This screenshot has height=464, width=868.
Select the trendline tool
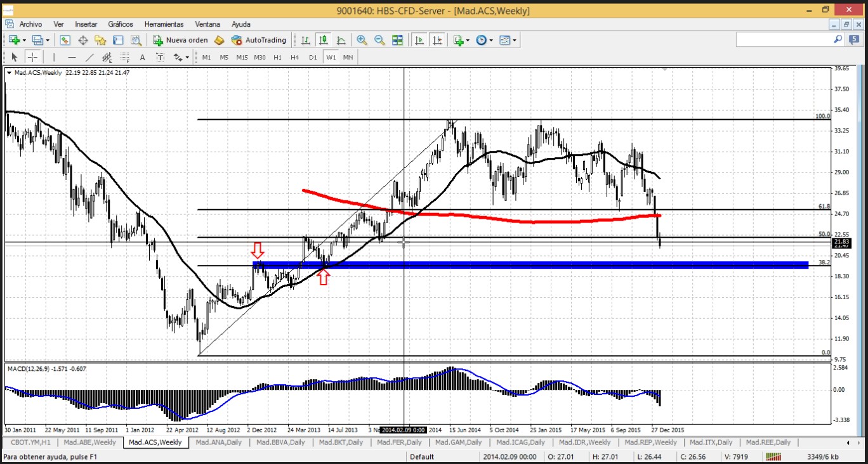(x=89, y=57)
